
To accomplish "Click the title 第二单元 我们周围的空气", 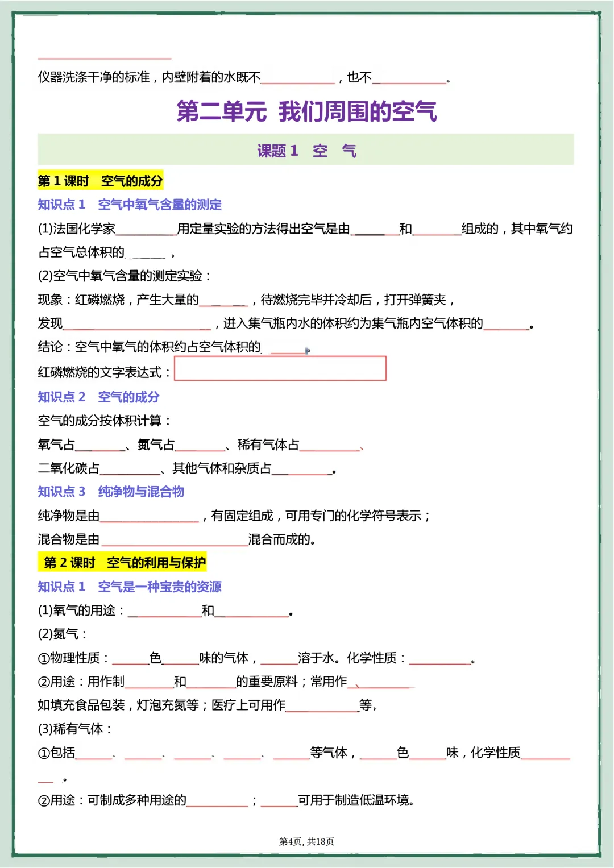I will coord(306,111).
